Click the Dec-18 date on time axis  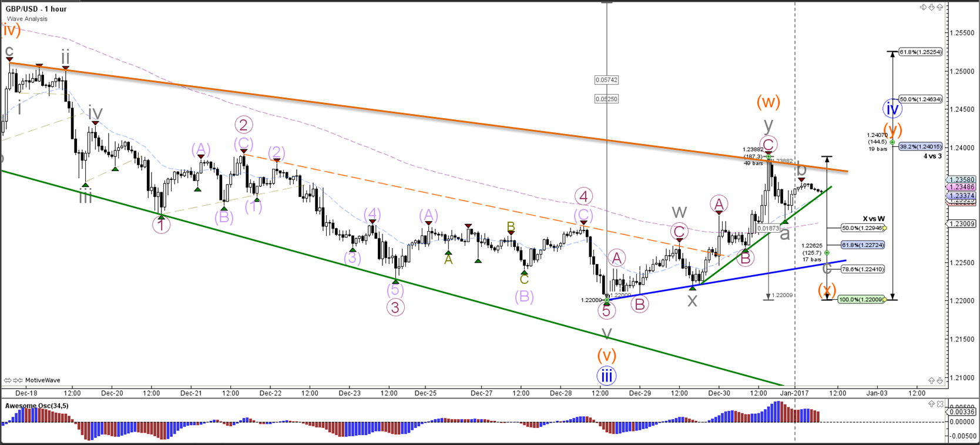[x=26, y=393]
